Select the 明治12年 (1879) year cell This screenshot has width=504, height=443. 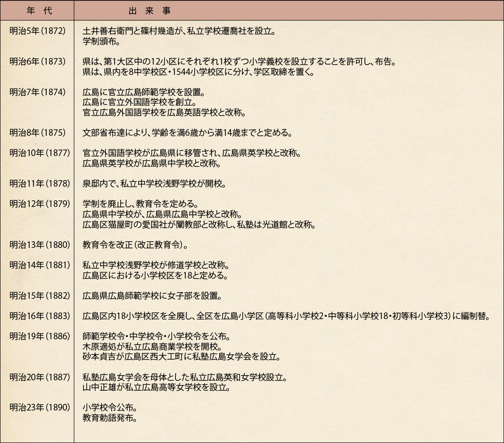(x=40, y=204)
